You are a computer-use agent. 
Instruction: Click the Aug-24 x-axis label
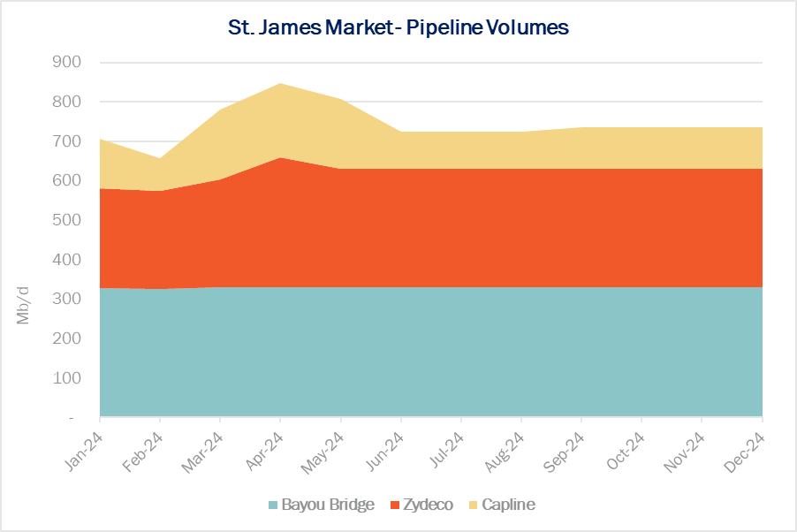pyautogui.click(x=504, y=452)
